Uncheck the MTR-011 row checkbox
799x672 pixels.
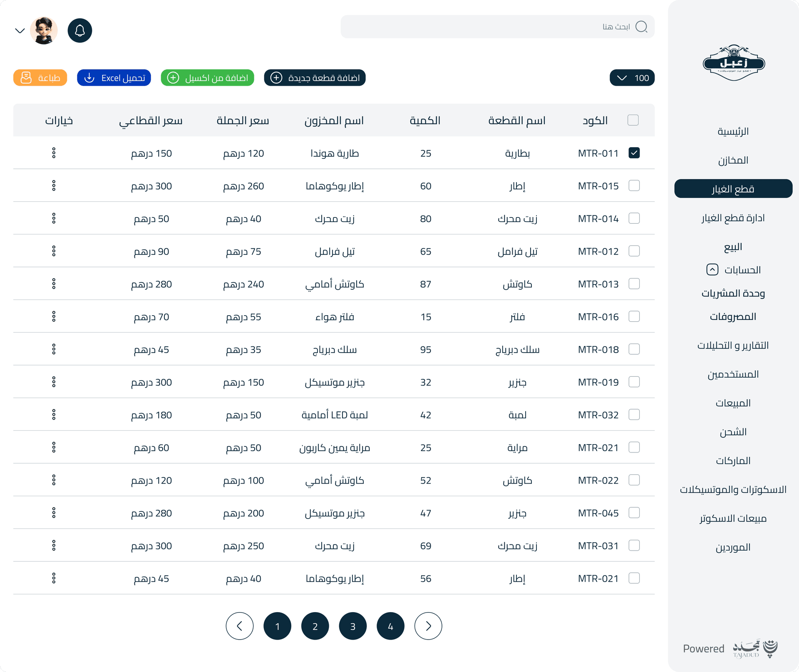pyautogui.click(x=634, y=153)
